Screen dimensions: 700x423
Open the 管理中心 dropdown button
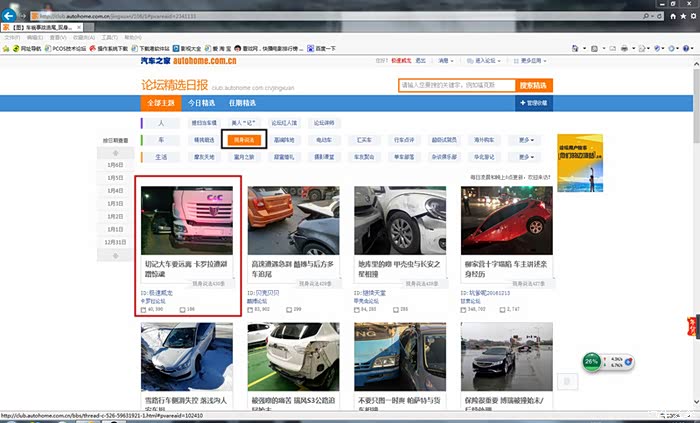tap(532, 103)
